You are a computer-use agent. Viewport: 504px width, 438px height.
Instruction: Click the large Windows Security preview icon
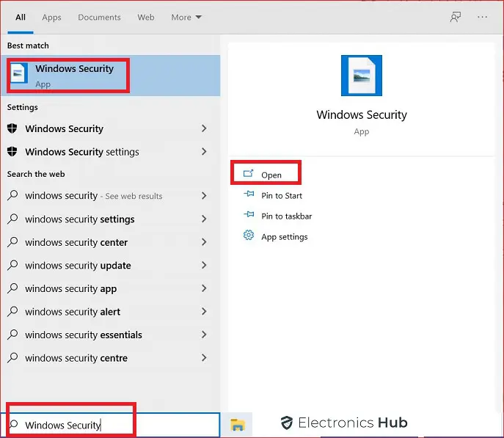(362, 76)
